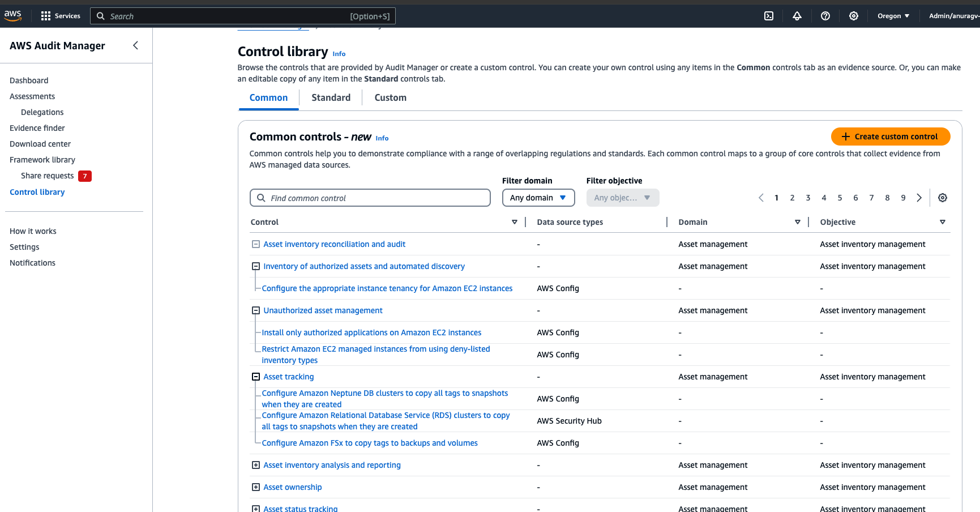980x512 pixels.
Task: Collapse the Unauthorized asset management group
Action: tap(255, 310)
